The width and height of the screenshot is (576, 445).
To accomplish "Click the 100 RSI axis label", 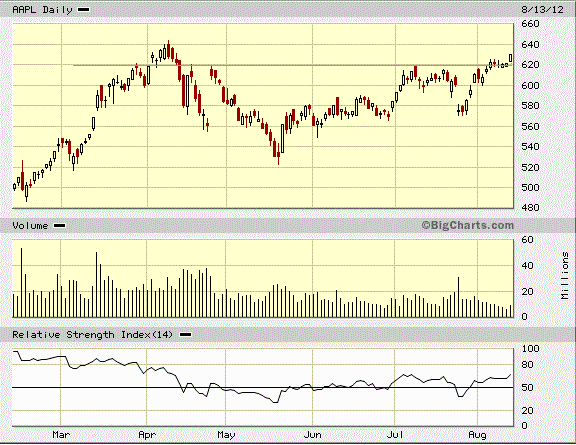I will click(530, 349).
